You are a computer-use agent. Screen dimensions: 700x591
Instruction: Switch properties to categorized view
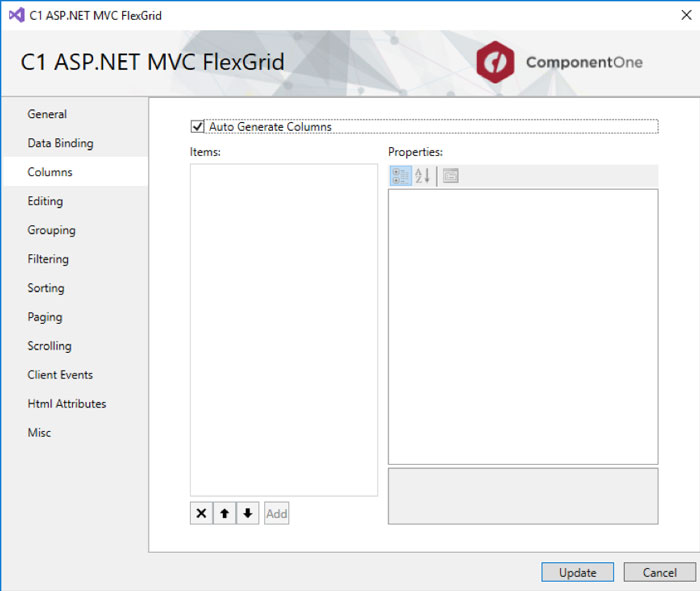click(x=400, y=176)
